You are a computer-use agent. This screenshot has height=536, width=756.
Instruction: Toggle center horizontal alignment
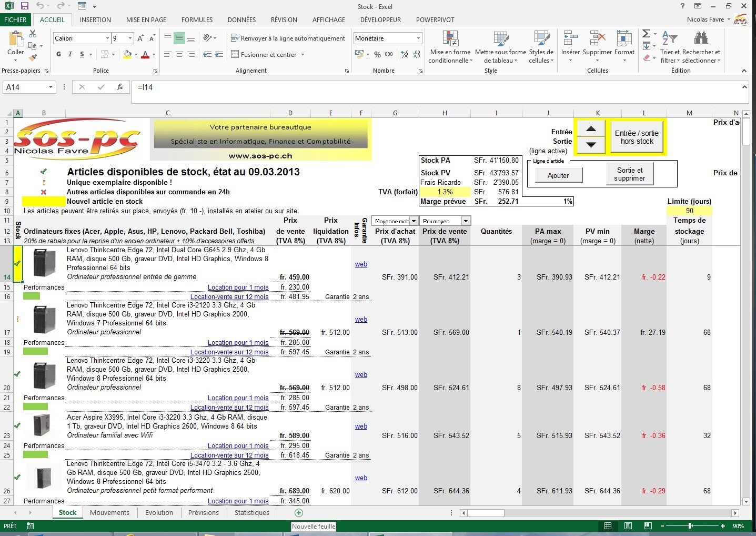coord(179,54)
